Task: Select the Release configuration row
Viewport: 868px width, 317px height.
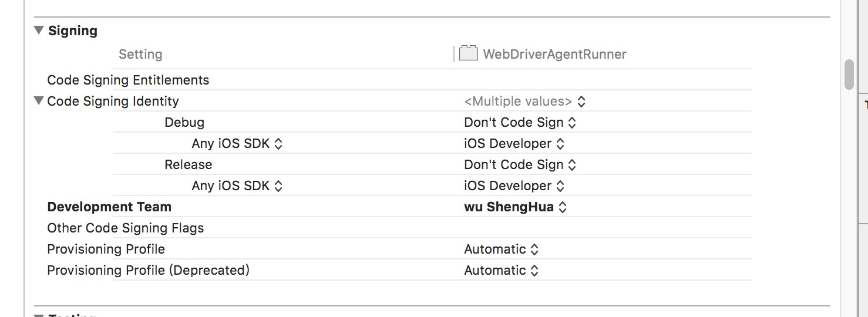Action: pyautogui.click(x=432, y=164)
